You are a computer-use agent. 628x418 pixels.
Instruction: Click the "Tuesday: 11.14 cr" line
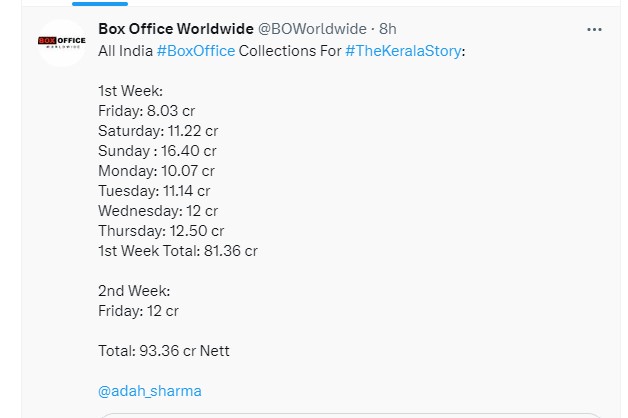tap(154, 191)
